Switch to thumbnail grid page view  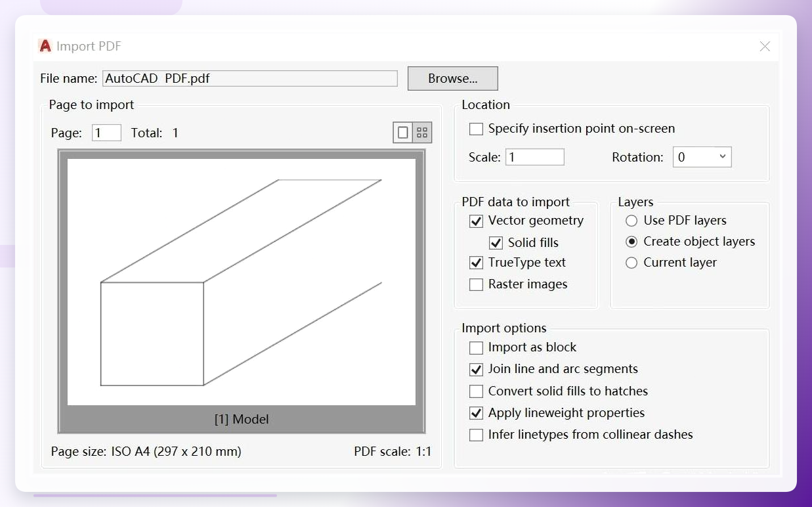point(422,133)
